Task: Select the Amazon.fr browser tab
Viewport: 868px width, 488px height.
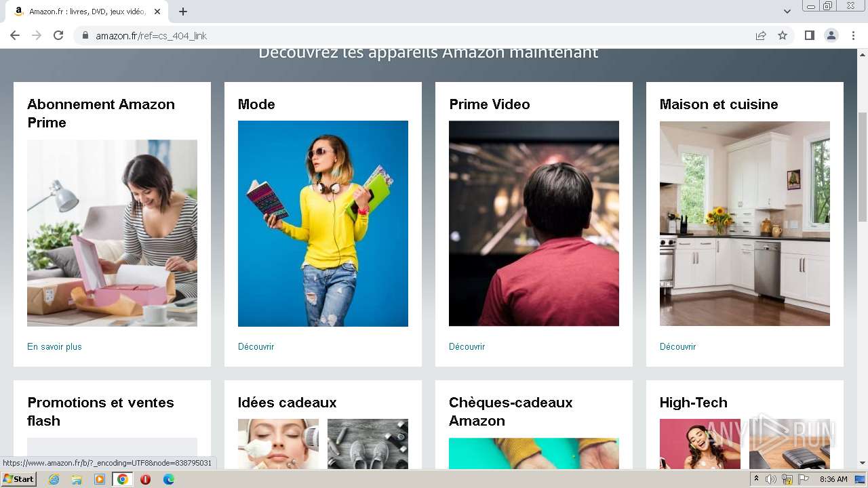Action: 87,12
